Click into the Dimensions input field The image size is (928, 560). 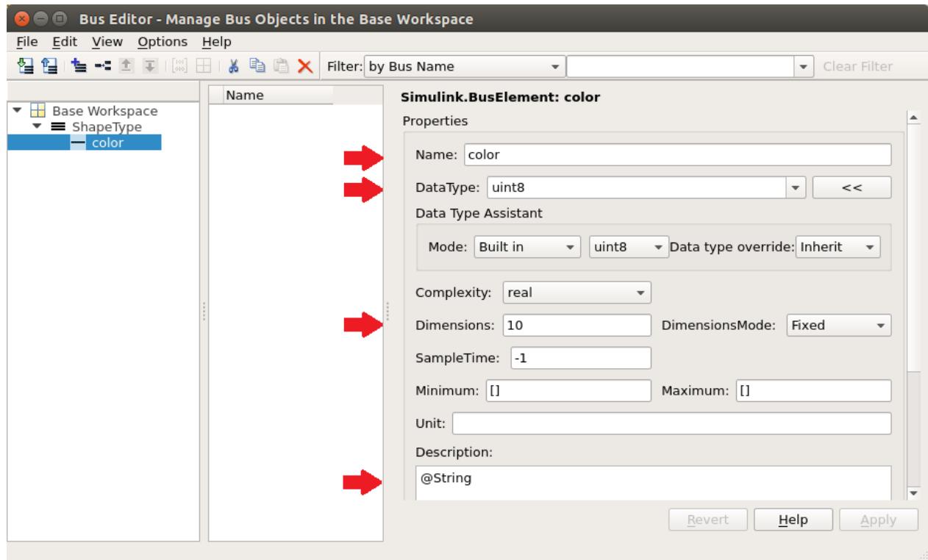pyautogui.click(x=577, y=324)
